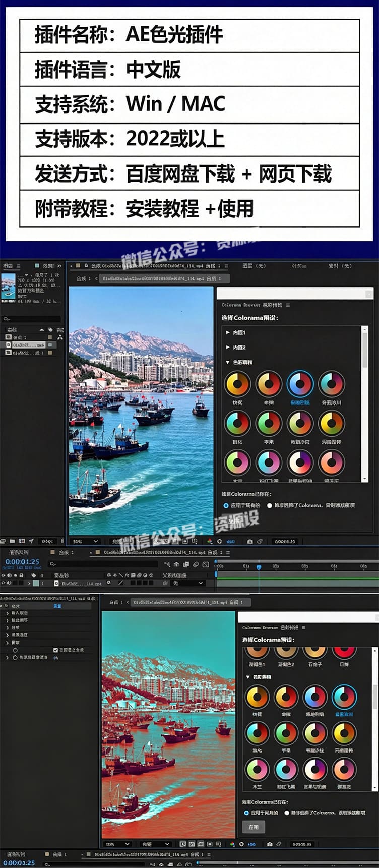The height and width of the screenshot is (868, 379).
Task: Select the second radio option in upper Colorama panel
Action: pos(270,505)
